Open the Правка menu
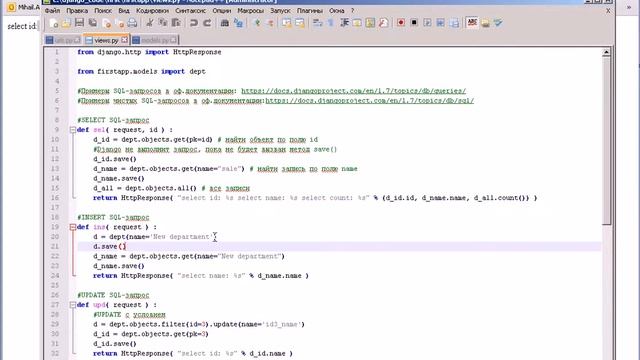 pos(77,11)
